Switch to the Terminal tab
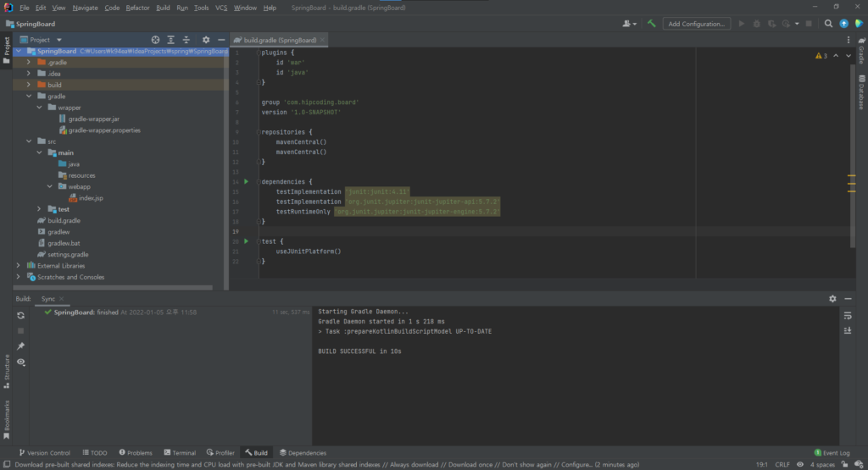868x470 pixels. point(179,453)
